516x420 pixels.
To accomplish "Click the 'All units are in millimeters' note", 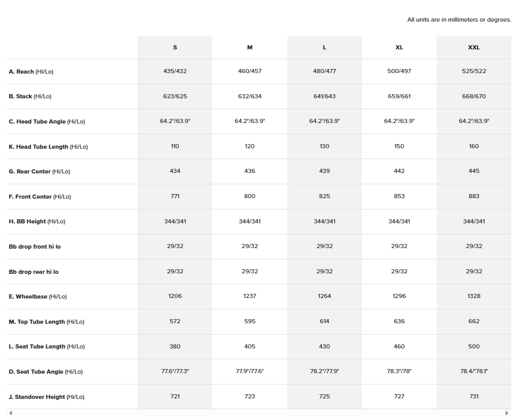I will click(459, 20).
